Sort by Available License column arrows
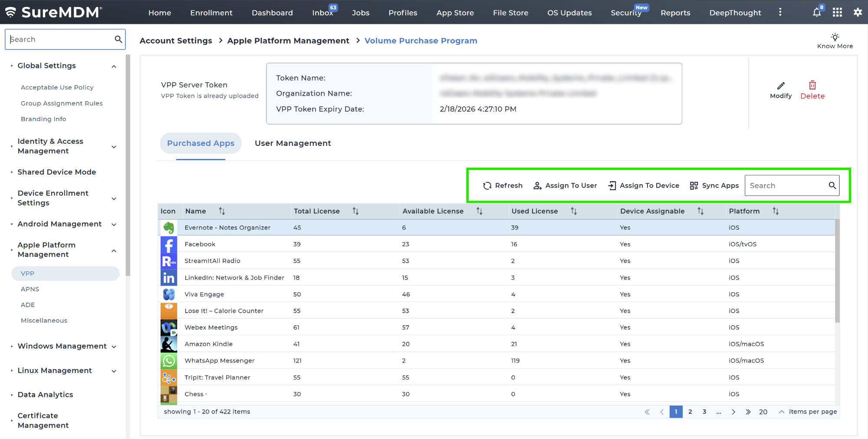Image resolution: width=868 pixels, height=439 pixels. (480, 211)
